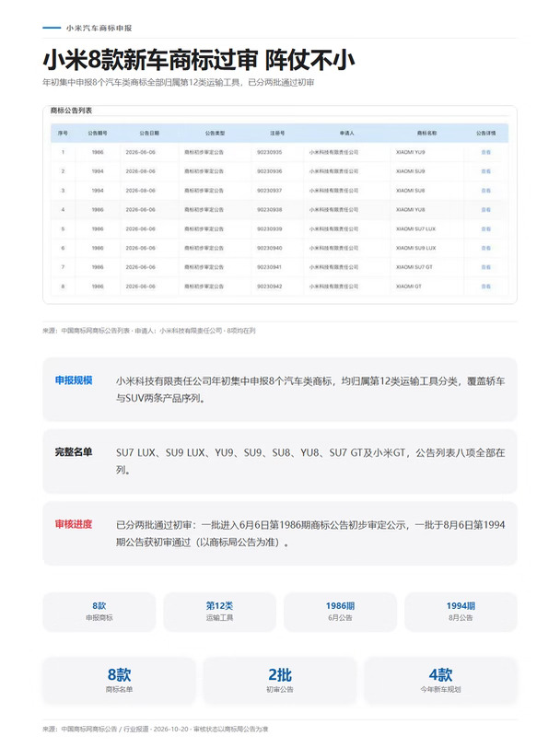The image size is (560, 748).
Task: Click the 商标名称 column header
Action: [x=426, y=133]
